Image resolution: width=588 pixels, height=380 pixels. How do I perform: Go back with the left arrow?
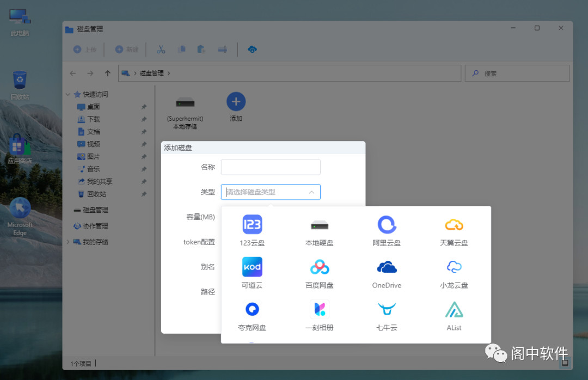73,73
